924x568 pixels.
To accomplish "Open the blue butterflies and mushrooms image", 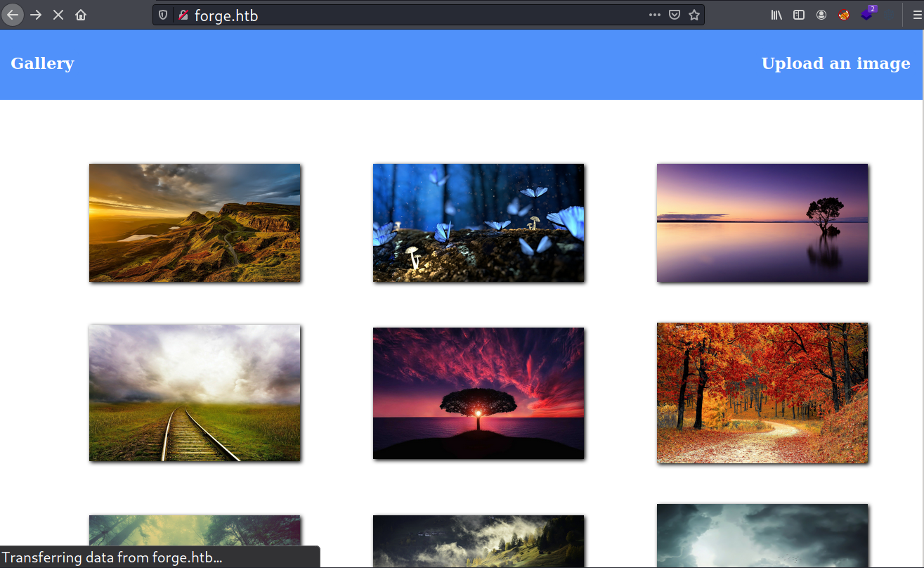I will [x=479, y=223].
